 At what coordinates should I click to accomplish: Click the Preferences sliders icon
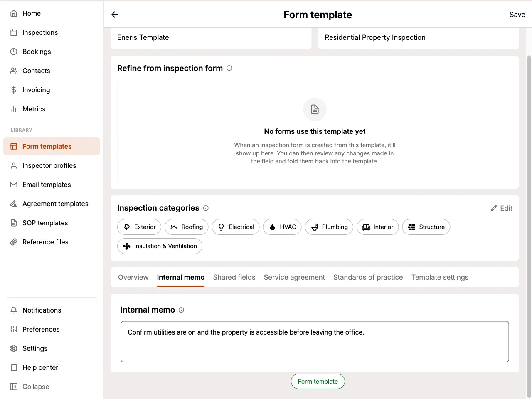tap(14, 329)
